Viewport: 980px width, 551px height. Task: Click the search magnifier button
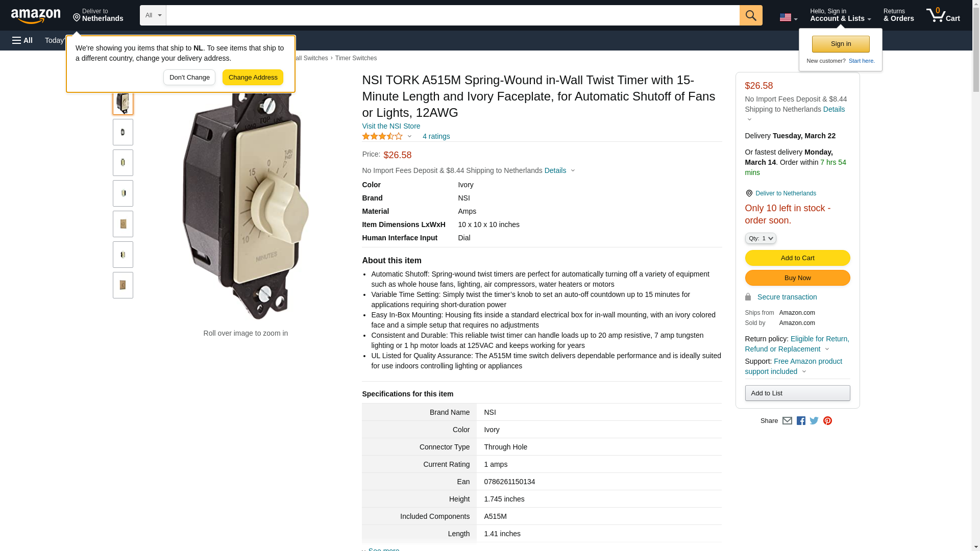click(x=750, y=15)
